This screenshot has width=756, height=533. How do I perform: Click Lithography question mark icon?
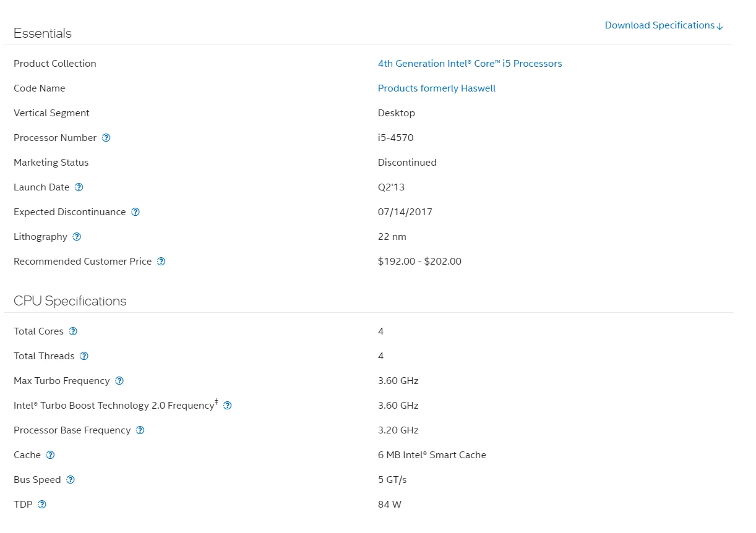tap(77, 237)
